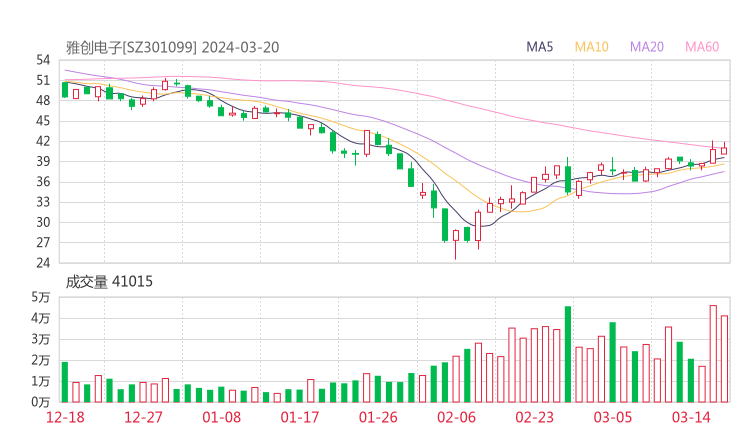Click the last red volume bar on the right

click(724, 359)
